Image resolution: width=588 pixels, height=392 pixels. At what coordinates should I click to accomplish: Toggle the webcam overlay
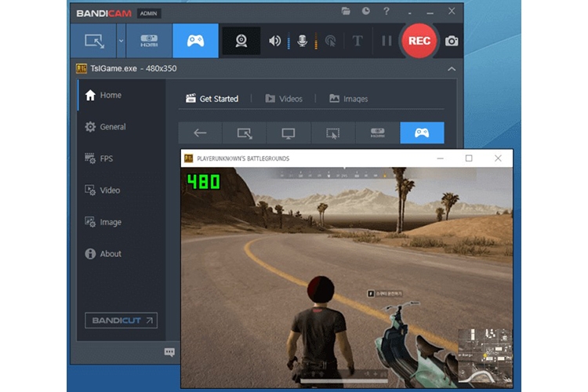[241, 41]
